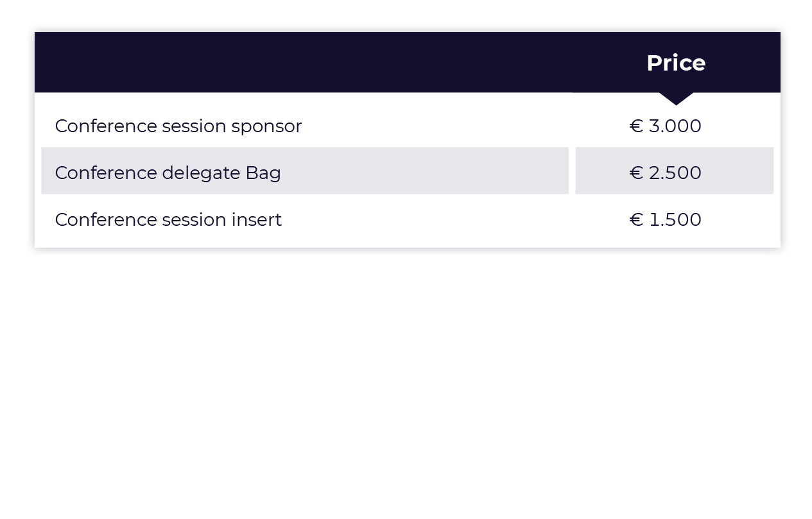Select the Conference session sponsor row label
Screen dimensions: 812x519
pyautogui.click(x=178, y=126)
